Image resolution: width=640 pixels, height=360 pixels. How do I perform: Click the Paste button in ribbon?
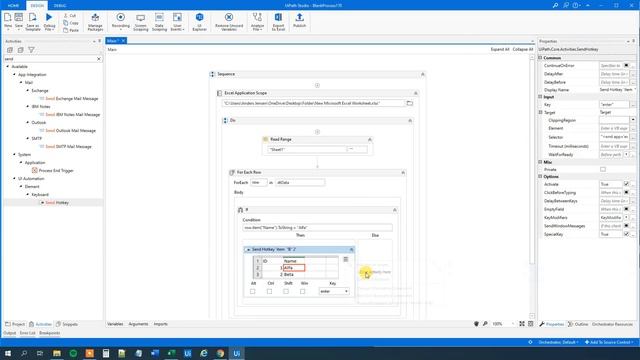tap(71, 30)
